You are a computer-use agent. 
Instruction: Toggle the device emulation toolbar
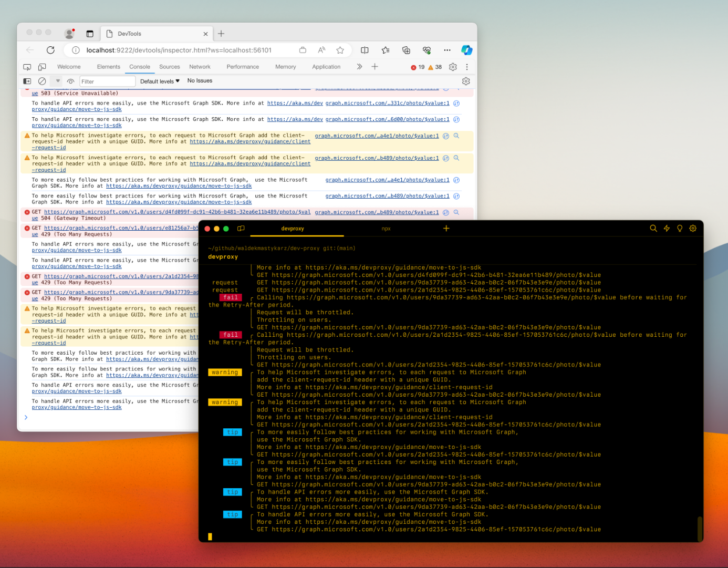point(42,67)
